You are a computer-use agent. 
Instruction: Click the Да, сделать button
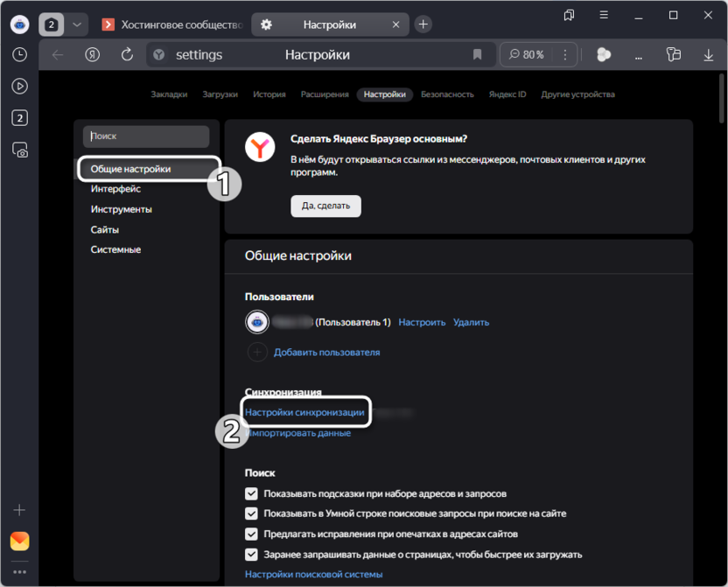click(325, 206)
